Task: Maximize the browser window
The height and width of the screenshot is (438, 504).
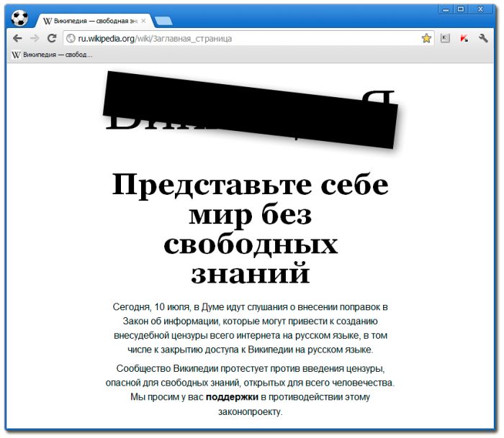Action: click(x=461, y=9)
